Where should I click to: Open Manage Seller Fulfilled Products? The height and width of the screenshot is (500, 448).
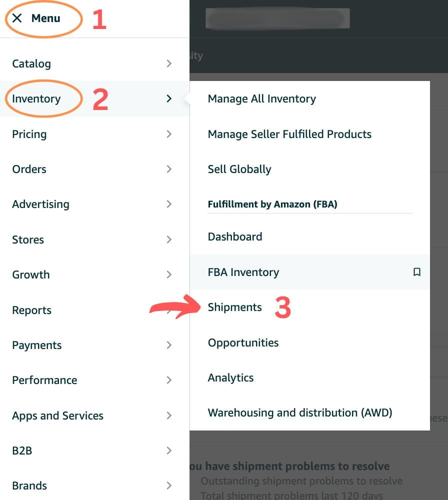tap(289, 134)
